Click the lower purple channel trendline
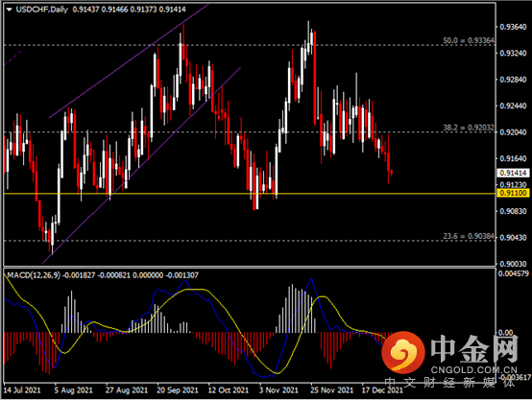The width and height of the screenshot is (532, 400). [142, 165]
